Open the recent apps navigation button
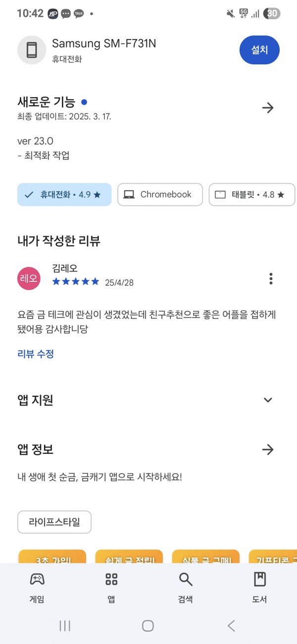 click(65, 626)
